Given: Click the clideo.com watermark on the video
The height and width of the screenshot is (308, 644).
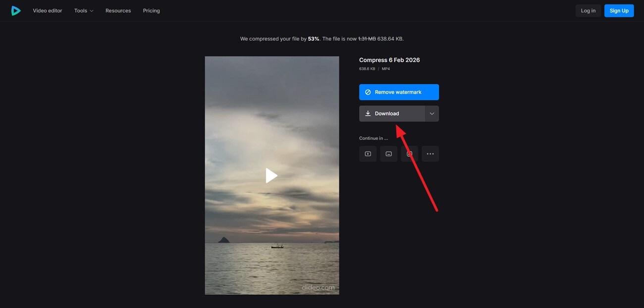Looking at the screenshot, I should [318, 287].
